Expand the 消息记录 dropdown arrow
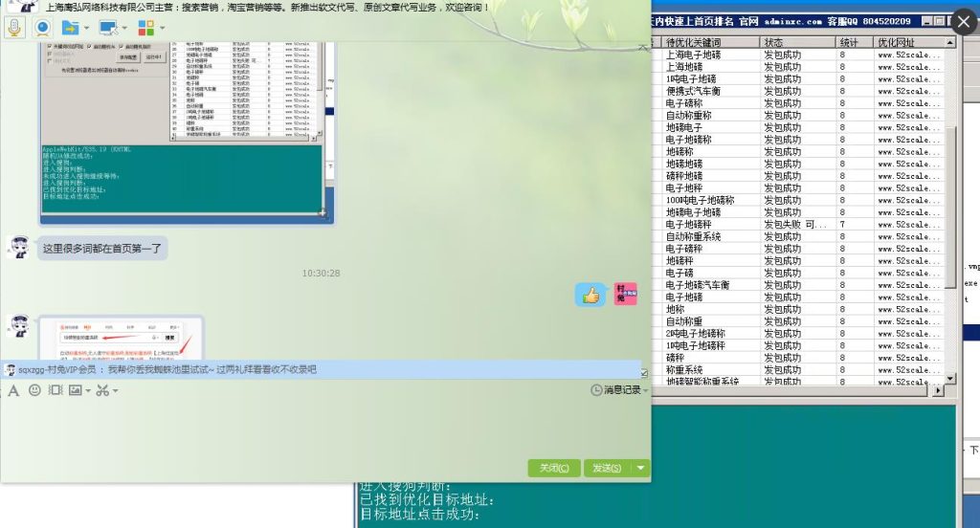The height and width of the screenshot is (528, 980). click(x=646, y=390)
